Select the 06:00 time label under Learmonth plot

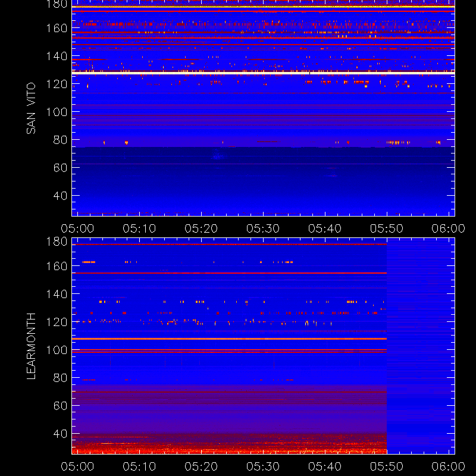tap(449, 466)
